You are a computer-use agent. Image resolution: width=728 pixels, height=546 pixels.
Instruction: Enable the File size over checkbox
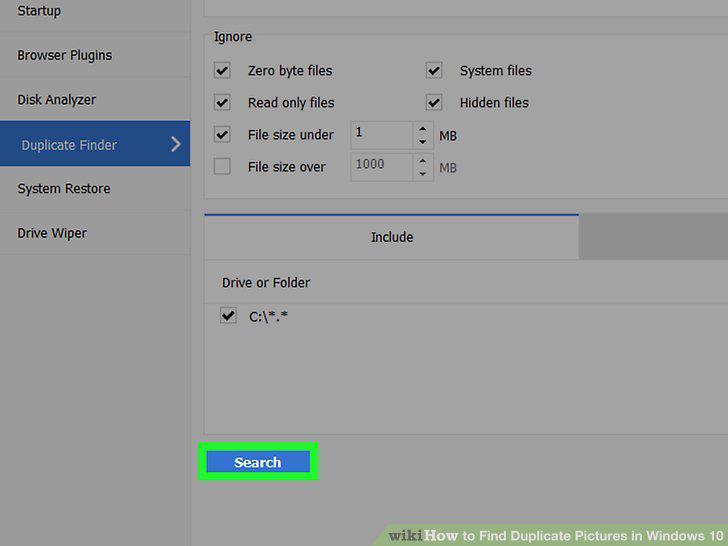point(222,166)
